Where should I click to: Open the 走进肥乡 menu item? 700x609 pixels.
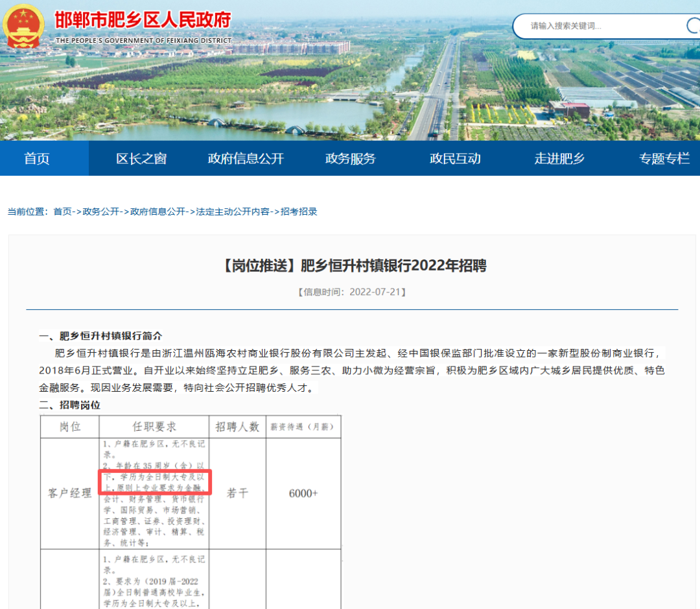(x=559, y=158)
